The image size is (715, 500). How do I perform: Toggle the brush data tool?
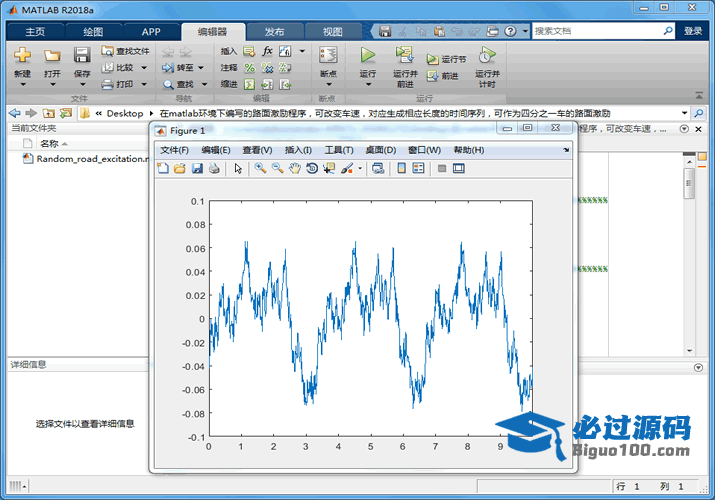point(347,169)
